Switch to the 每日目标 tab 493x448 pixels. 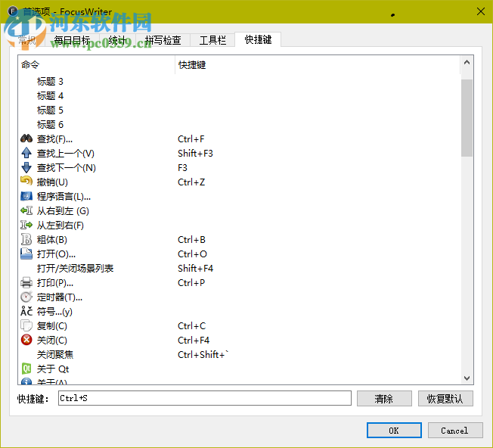(x=72, y=40)
